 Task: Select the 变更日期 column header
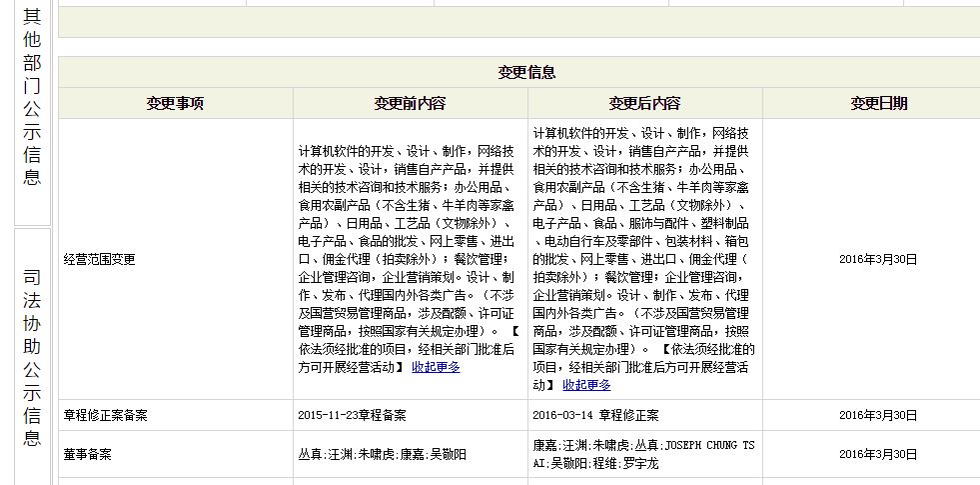point(878,103)
